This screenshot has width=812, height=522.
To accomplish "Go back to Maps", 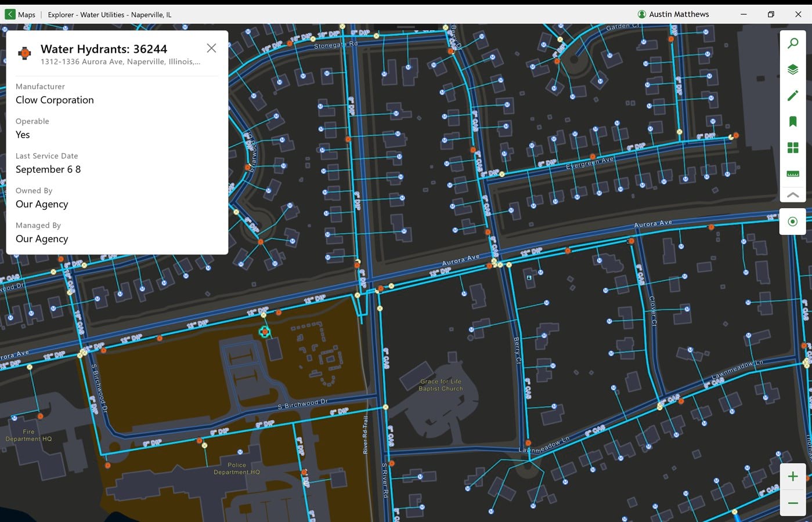I will point(20,14).
